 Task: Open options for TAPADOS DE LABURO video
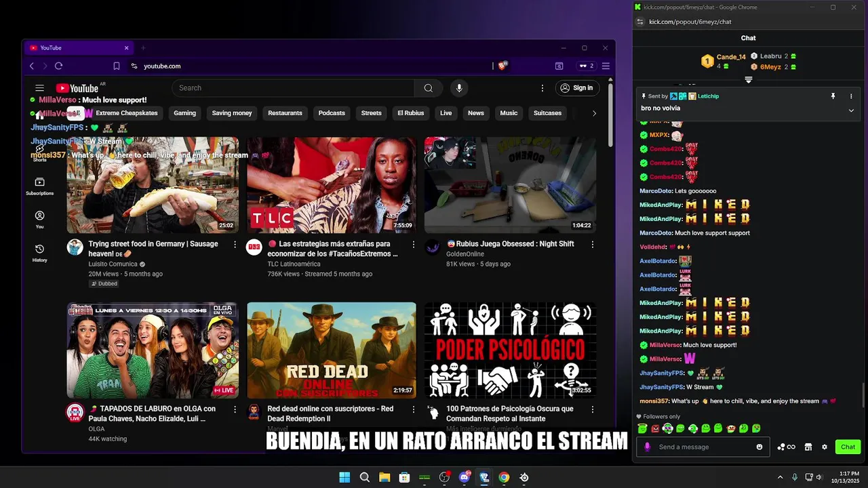click(235, 409)
